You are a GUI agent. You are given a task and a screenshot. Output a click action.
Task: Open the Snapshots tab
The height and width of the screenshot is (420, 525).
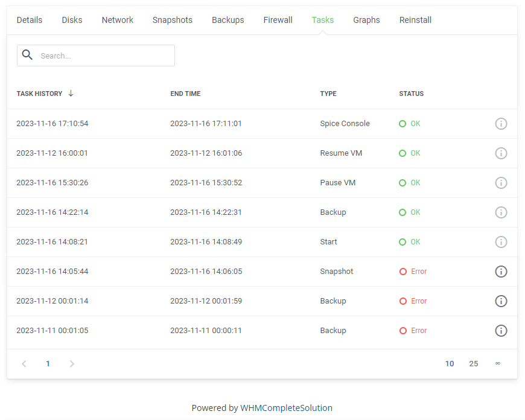tap(173, 20)
